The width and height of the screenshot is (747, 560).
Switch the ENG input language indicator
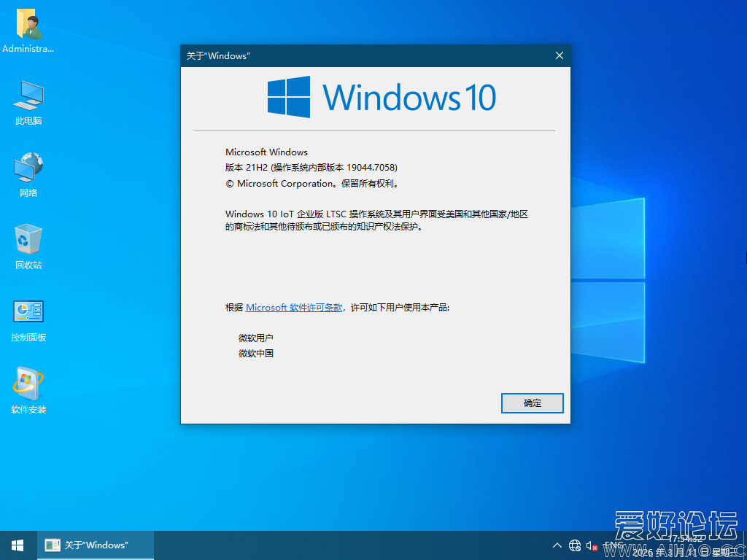click(x=614, y=545)
